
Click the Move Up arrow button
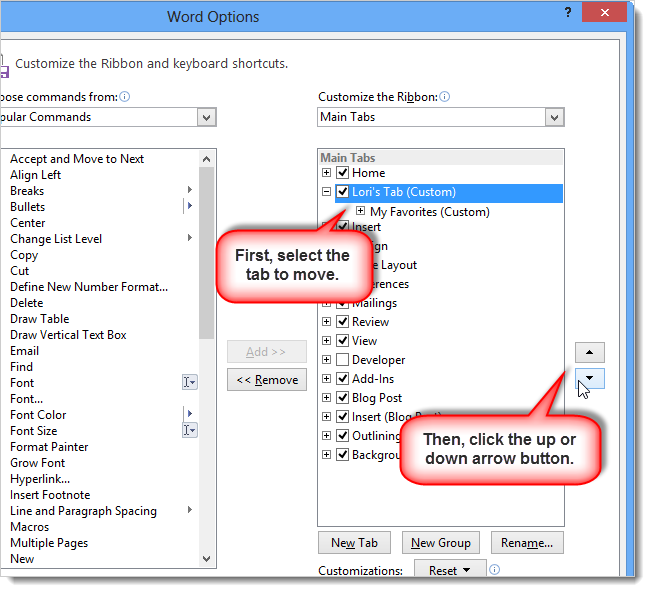coord(589,352)
